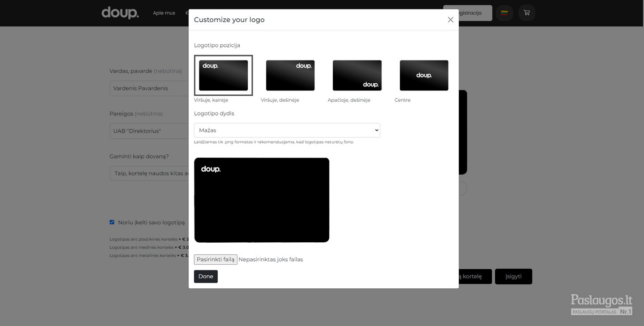Screen dimensions: 644x326
Task: Click the large black card logo preview
Action: pos(262,200)
